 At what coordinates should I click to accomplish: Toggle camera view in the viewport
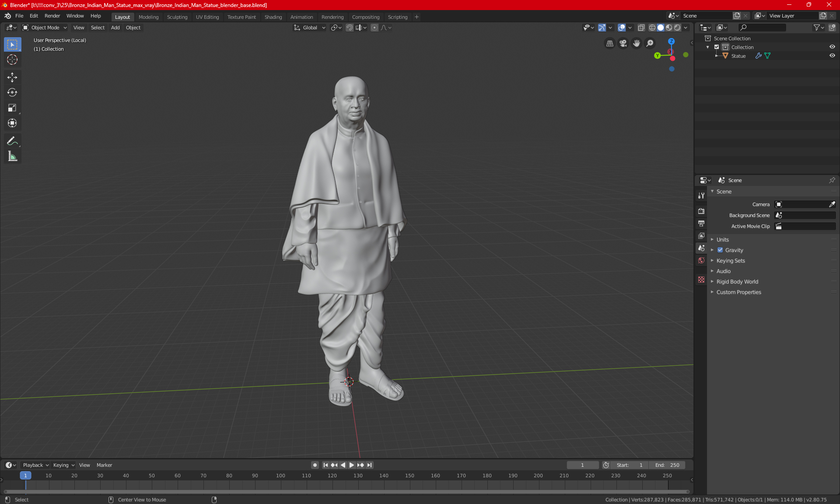click(623, 43)
